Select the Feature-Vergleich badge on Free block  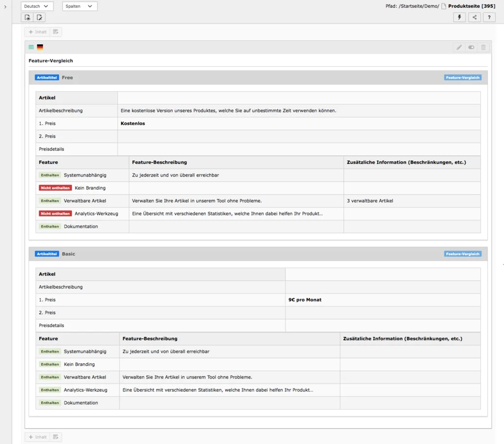pyautogui.click(x=463, y=77)
